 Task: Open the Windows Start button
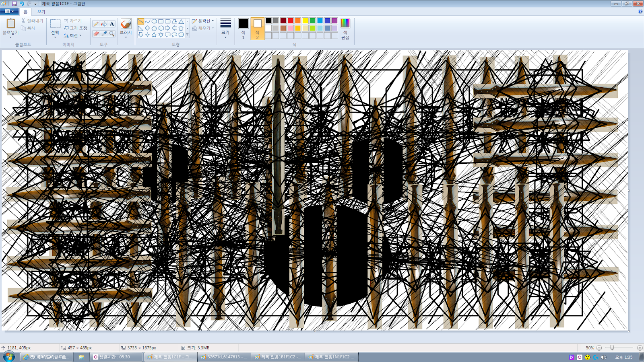pyautogui.click(x=9, y=356)
